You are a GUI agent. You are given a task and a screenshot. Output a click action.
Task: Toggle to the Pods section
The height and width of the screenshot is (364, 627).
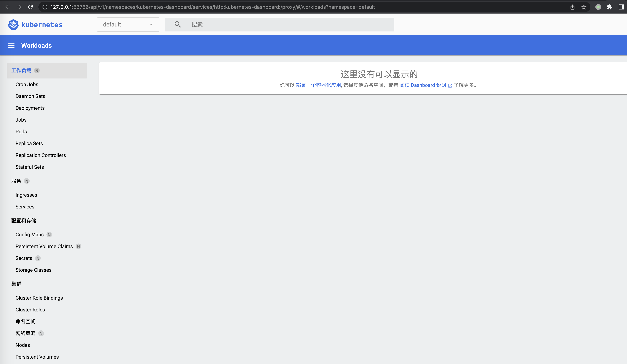[21, 131]
